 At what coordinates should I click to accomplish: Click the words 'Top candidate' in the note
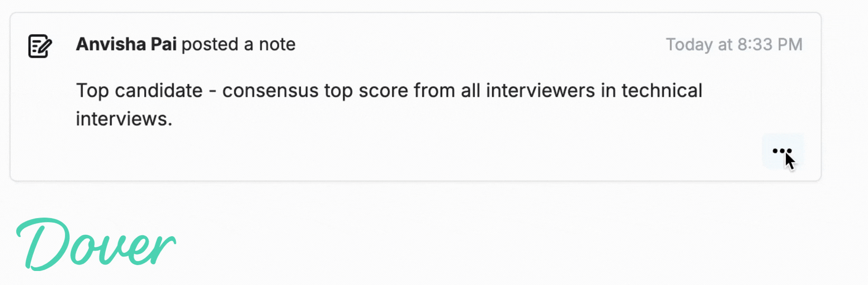[x=139, y=90]
